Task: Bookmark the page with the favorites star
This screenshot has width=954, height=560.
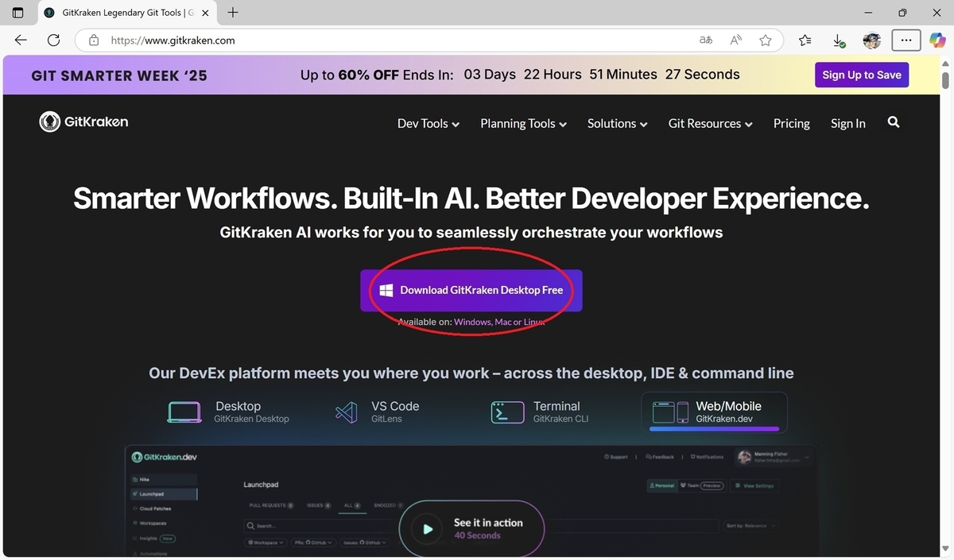Action: tap(765, 40)
